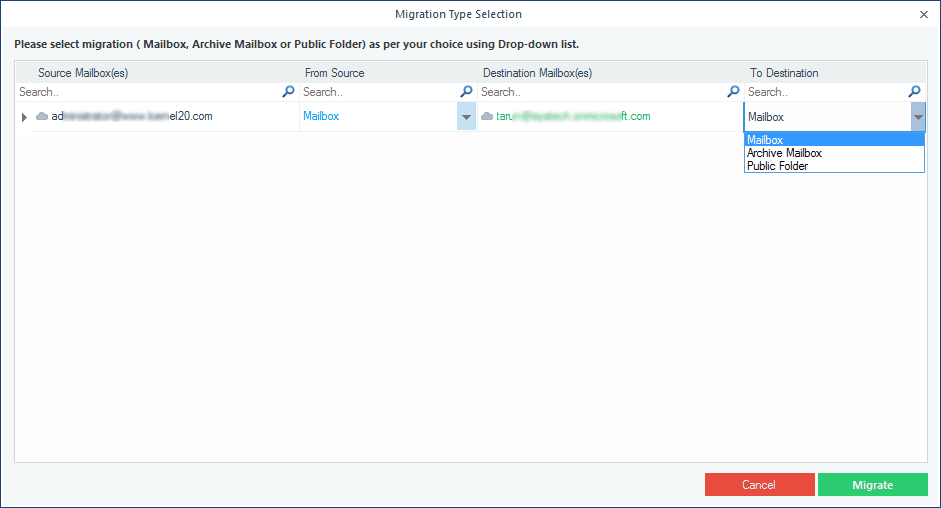Click the Source Mailbox(es) search magnifier icon
The height and width of the screenshot is (508, 941).
pos(288,91)
